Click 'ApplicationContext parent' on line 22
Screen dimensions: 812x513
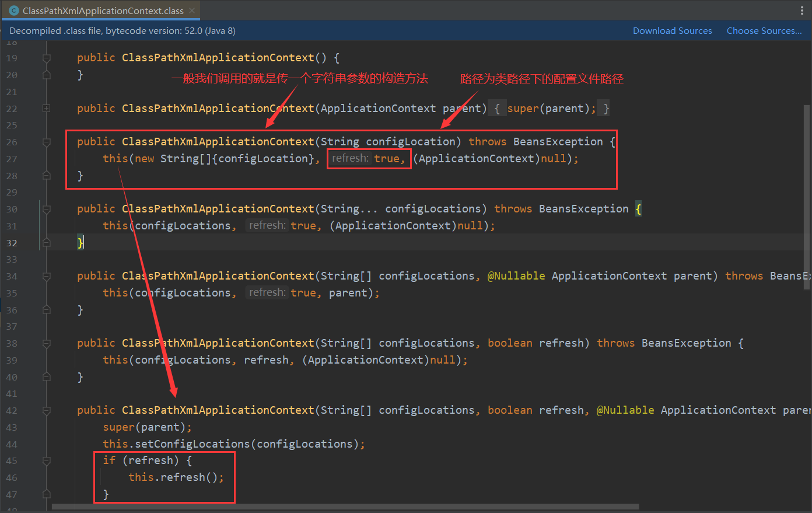tap(401, 109)
